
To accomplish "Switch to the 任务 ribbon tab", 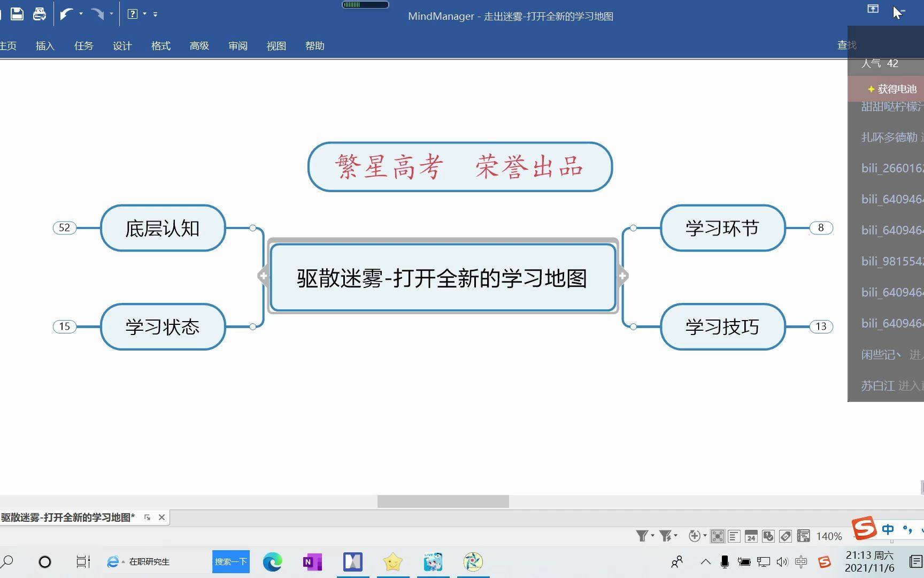I will 84,46.
